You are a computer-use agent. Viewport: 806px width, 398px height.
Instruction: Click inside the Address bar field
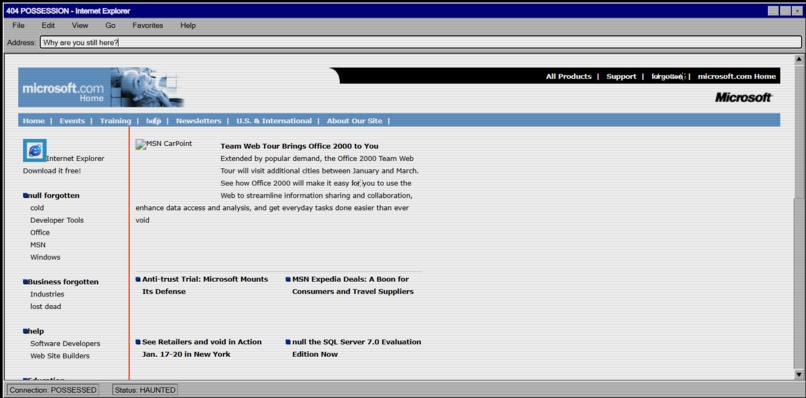(x=420, y=43)
